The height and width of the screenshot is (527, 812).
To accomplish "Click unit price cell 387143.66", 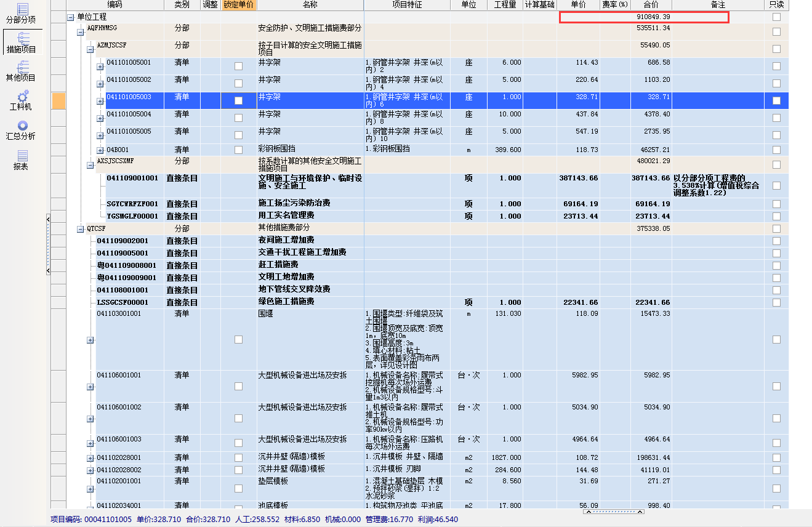I will tap(580, 178).
